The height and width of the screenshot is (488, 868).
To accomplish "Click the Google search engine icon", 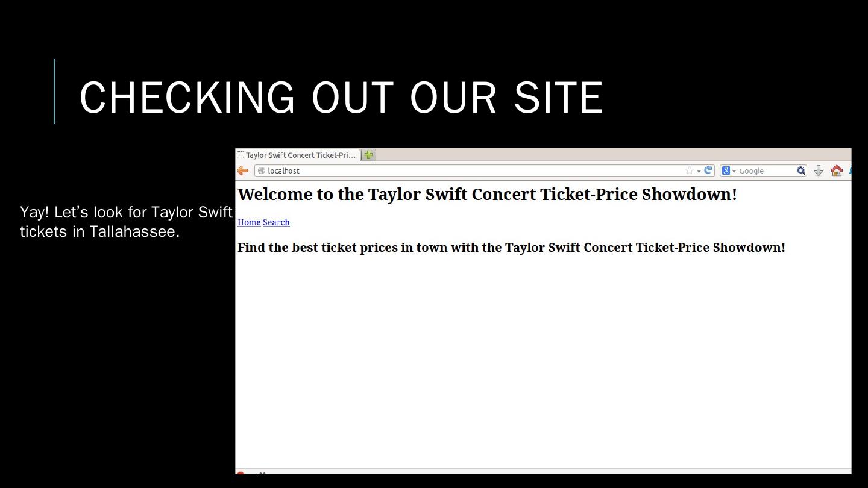I will (726, 170).
